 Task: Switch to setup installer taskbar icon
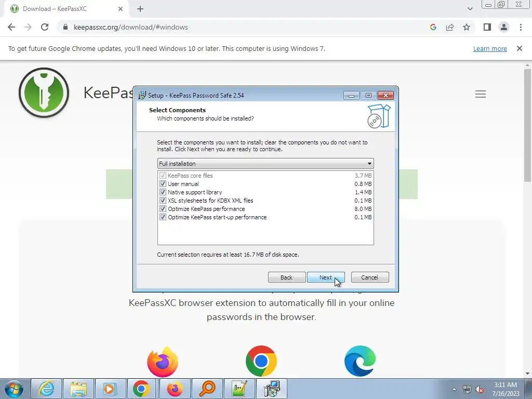272,389
